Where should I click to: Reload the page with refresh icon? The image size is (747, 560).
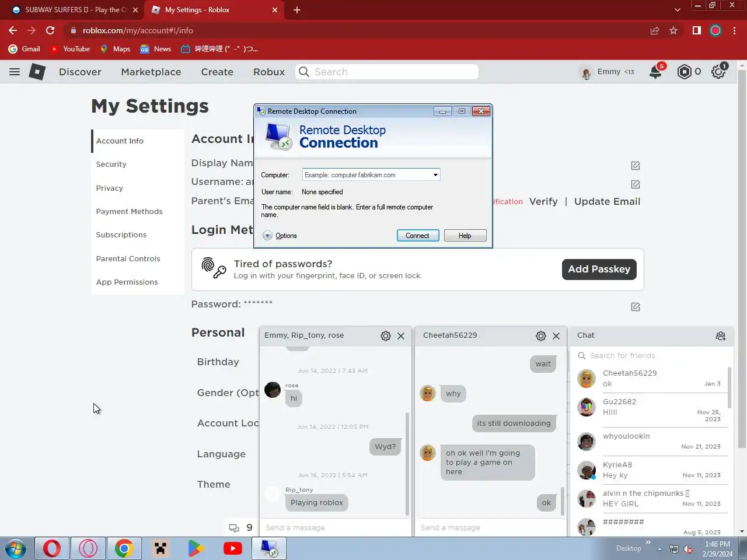click(50, 30)
